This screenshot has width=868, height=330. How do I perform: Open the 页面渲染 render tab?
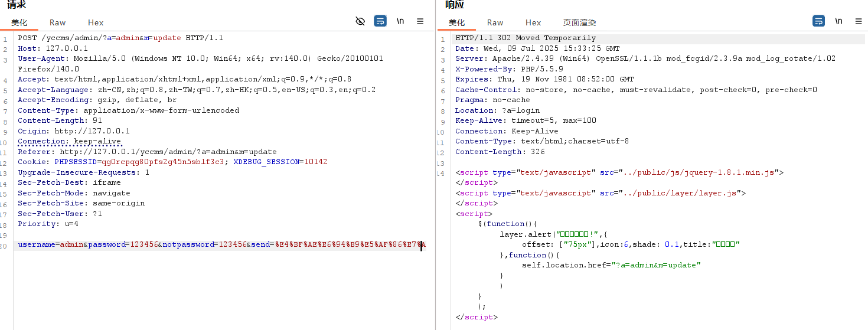[x=579, y=22]
